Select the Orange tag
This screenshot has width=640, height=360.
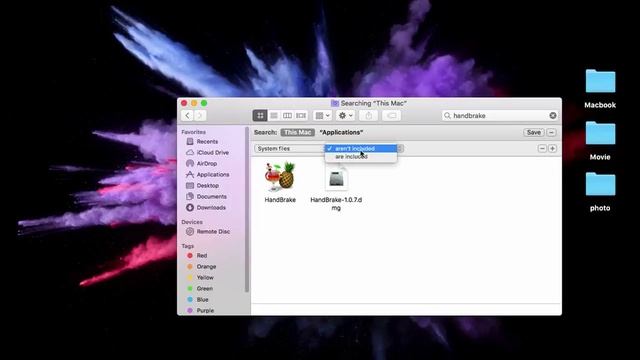point(202,267)
